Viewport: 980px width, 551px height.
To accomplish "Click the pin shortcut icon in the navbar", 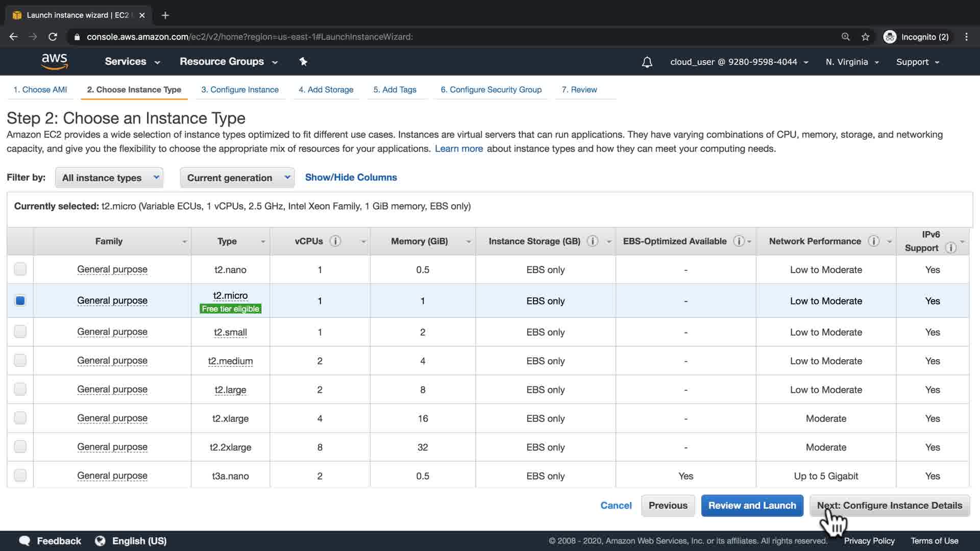I will [303, 62].
